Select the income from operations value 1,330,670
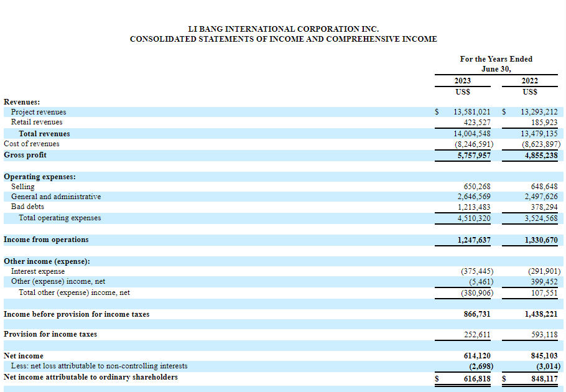The width and height of the screenshot is (566, 392). [541, 240]
